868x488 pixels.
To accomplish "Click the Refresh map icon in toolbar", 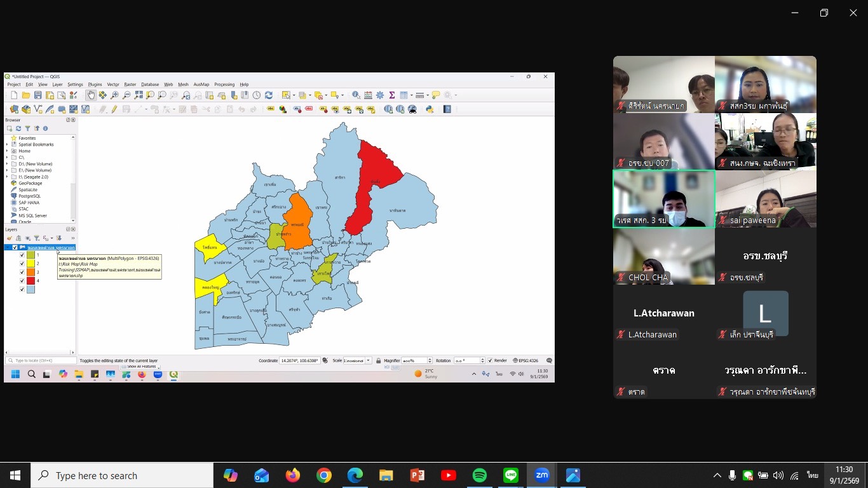I will click(x=269, y=95).
